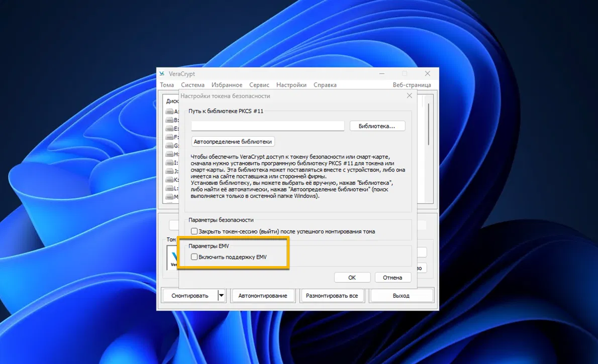Open the Тома menu
Screen dimensions: 598x364
pos(167,85)
